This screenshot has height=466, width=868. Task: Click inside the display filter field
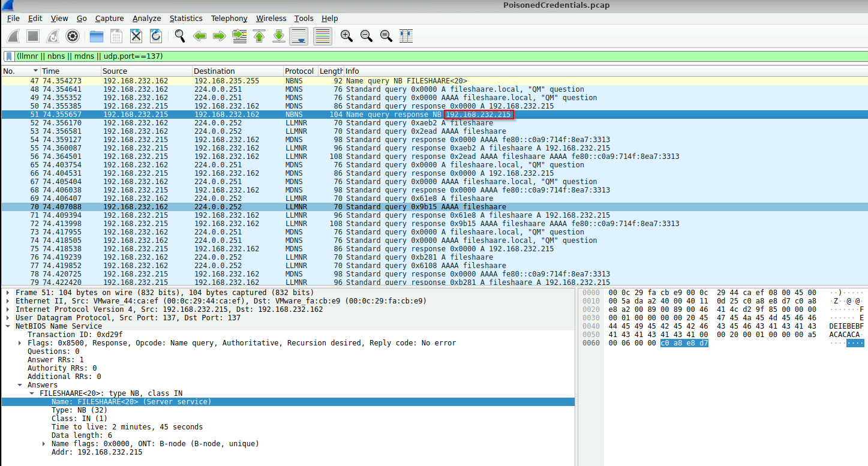coord(420,56)
